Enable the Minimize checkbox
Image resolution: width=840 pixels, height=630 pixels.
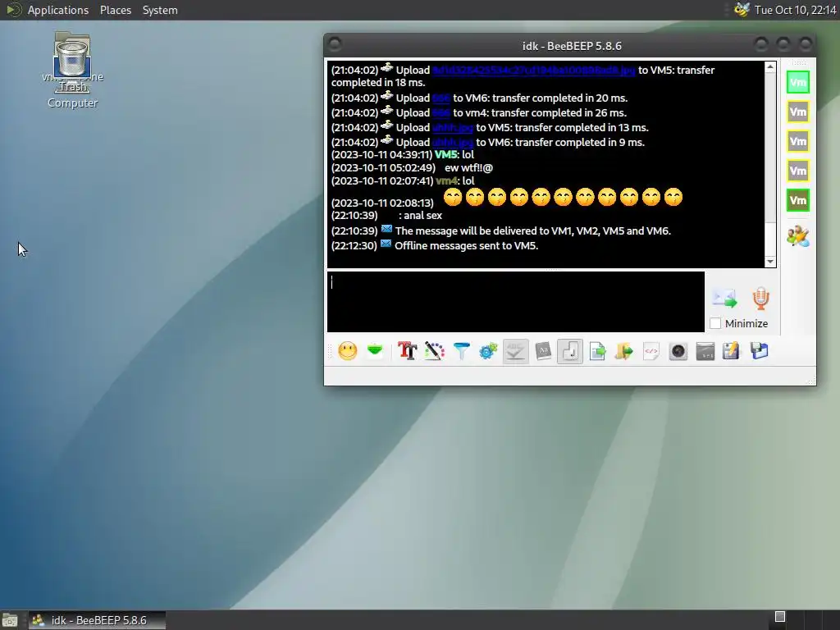pyautogui.click(x=715, y=323)
